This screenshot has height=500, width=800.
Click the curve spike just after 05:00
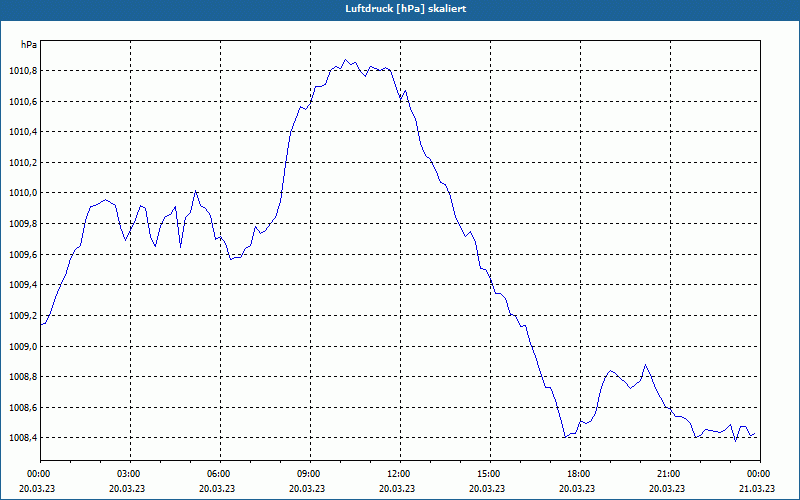pyautogui.click(x=195, y=190)
